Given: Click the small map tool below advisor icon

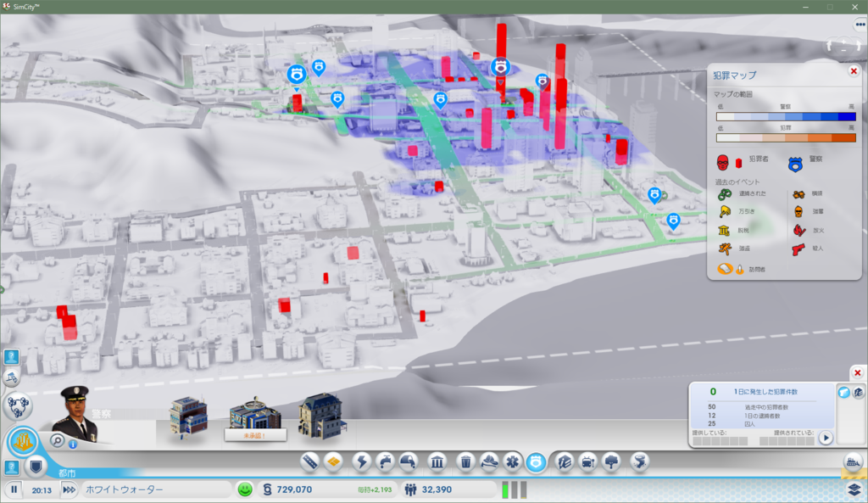Looking at the screenshot, I should (11, 377).
